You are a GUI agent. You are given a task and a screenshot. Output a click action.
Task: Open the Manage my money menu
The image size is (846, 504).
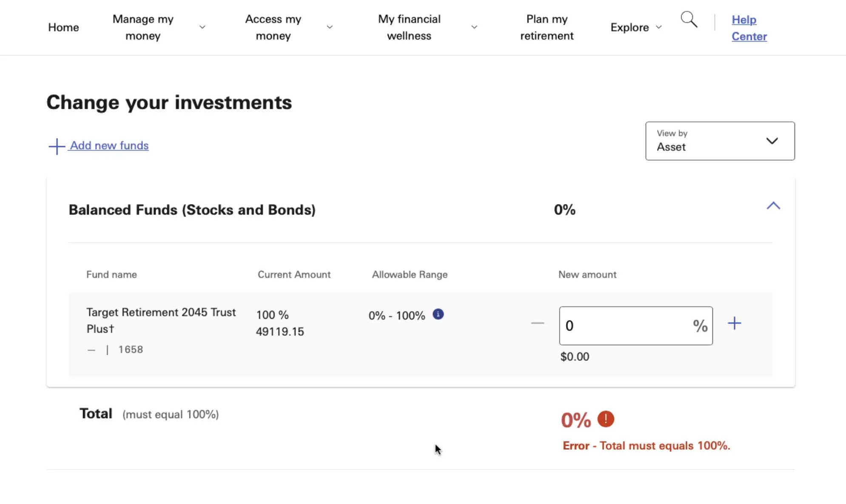point(143,27)
